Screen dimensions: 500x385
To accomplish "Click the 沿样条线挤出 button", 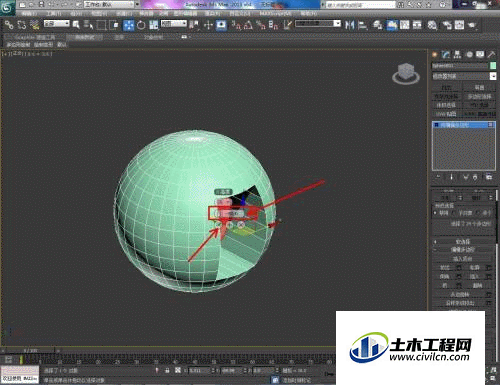I will [459, 303].
